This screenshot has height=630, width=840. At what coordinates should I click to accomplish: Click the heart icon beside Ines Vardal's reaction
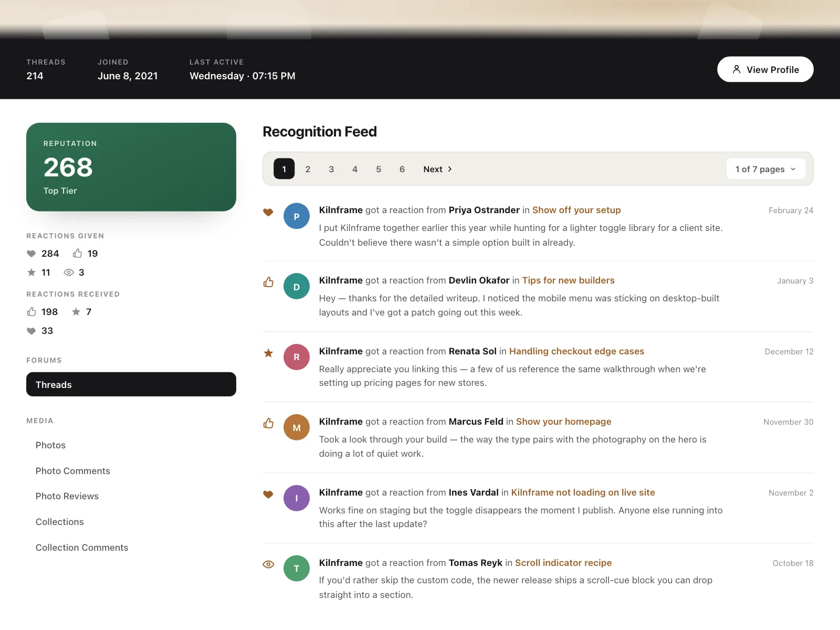(x=268, y=494)
